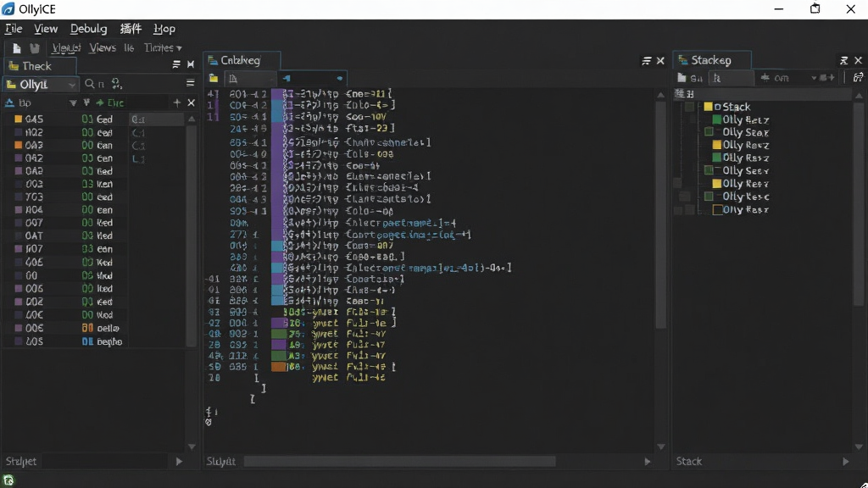Click the filter triangle in the bp header row

click(73, 103)
